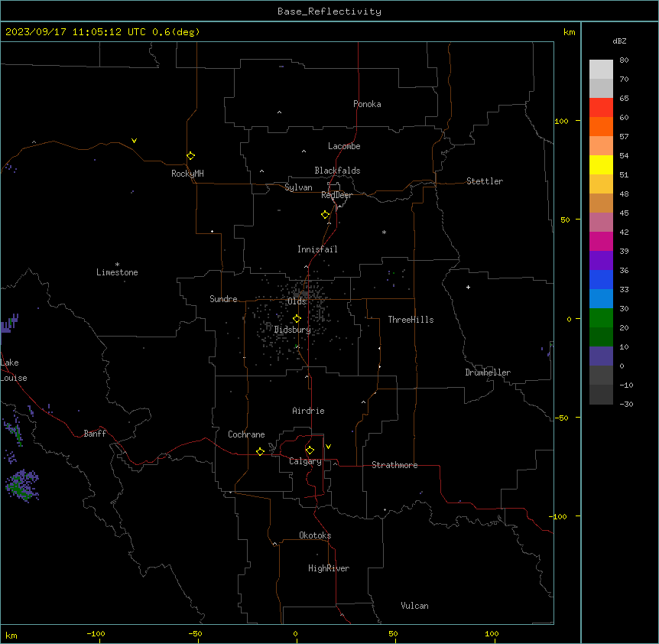659x644 pixels.
Task: Click the RedDeer city label
Action: [336, 195]
